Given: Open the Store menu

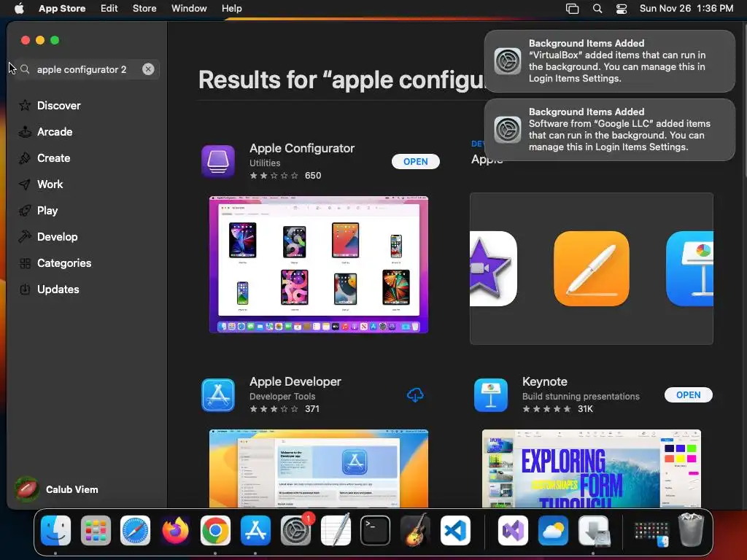Looking at the screenshot, I should [144, 9].
